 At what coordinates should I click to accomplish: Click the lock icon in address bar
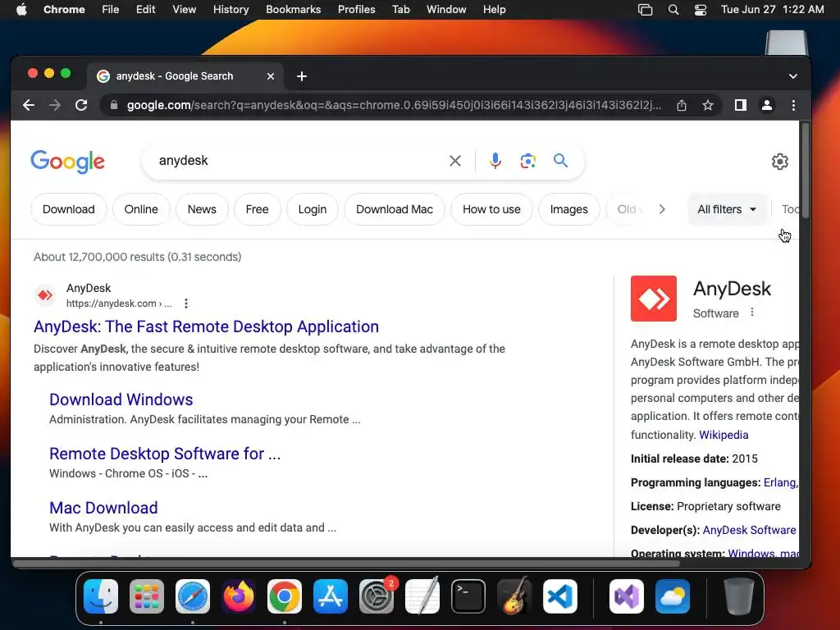[113, 105]
